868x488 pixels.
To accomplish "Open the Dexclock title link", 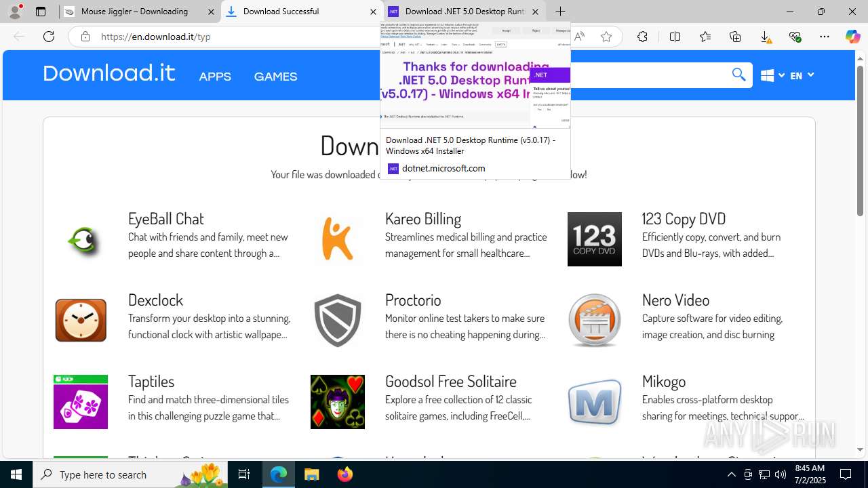I will coord(156,300).
